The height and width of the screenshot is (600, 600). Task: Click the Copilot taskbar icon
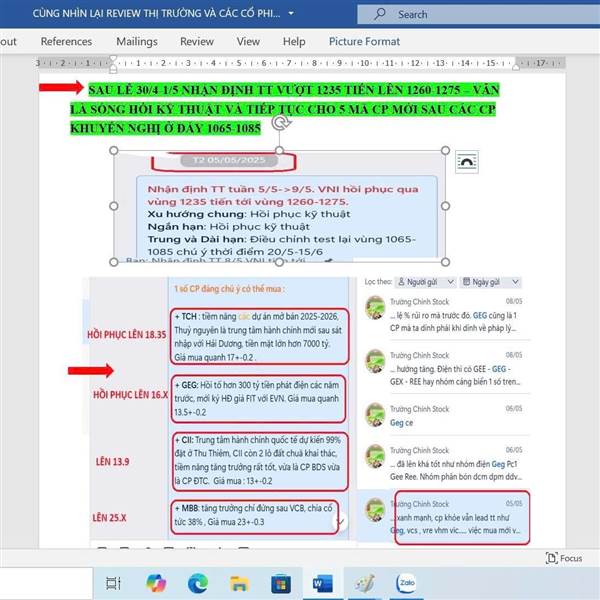(x=156, y=583)
